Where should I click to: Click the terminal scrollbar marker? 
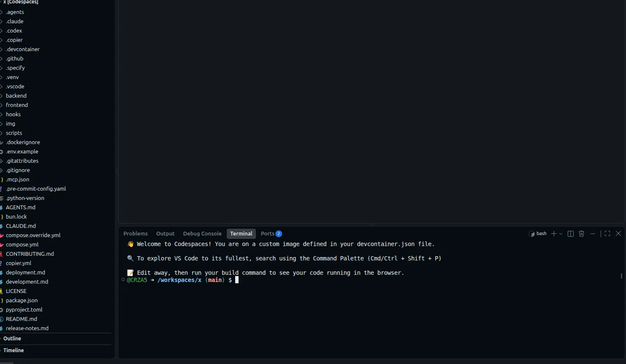tap(621, 276)
